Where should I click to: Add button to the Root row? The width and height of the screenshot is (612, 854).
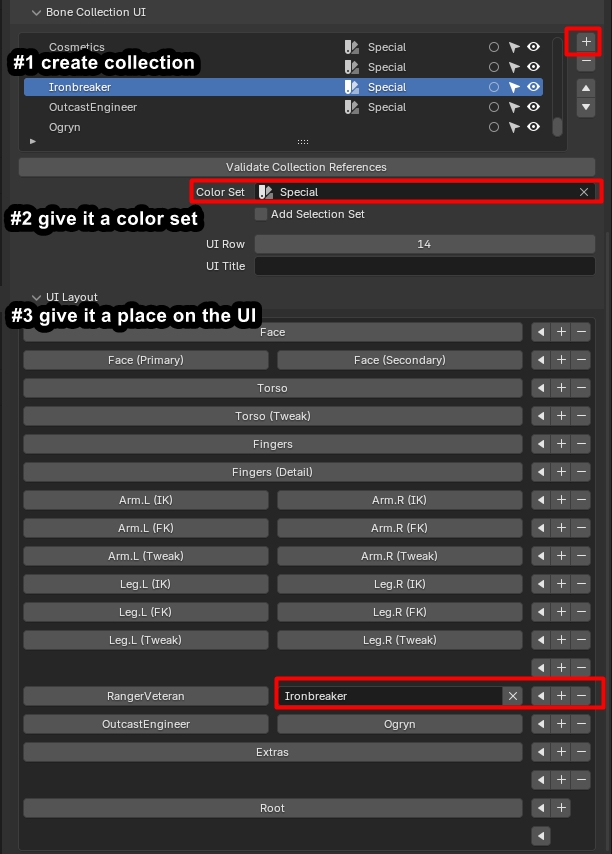[x=561, y=808]
